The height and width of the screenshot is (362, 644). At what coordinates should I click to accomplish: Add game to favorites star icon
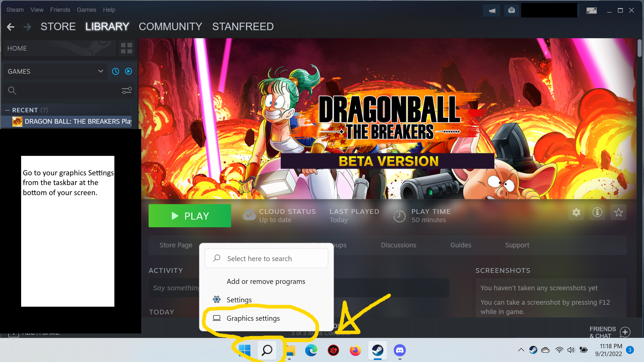pyautogui.click(x=619, y=212)
